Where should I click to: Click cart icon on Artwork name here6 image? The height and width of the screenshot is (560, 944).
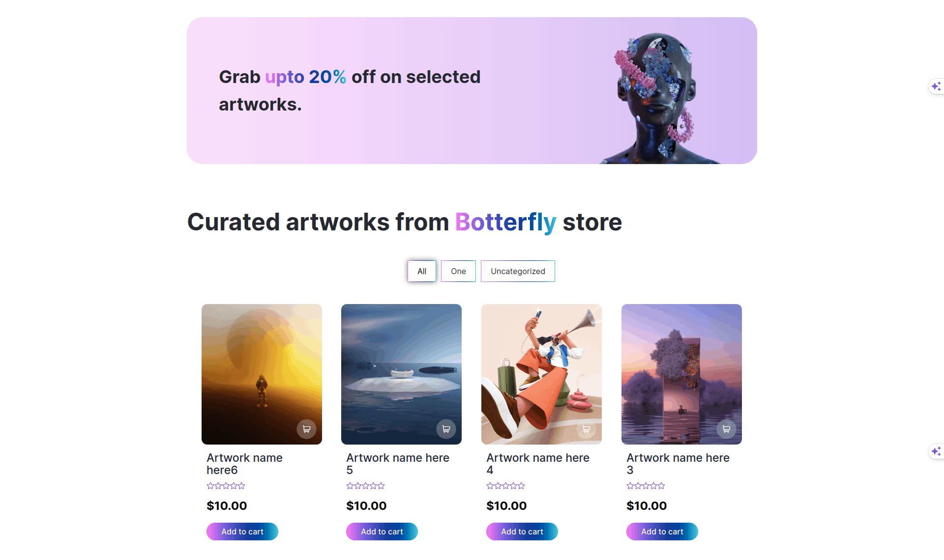(x=306, y=429)
